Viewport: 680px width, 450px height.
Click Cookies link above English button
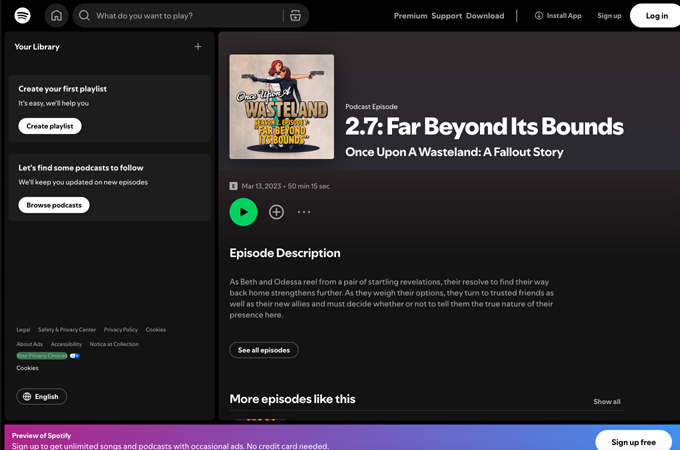click(x=27, y=368)
